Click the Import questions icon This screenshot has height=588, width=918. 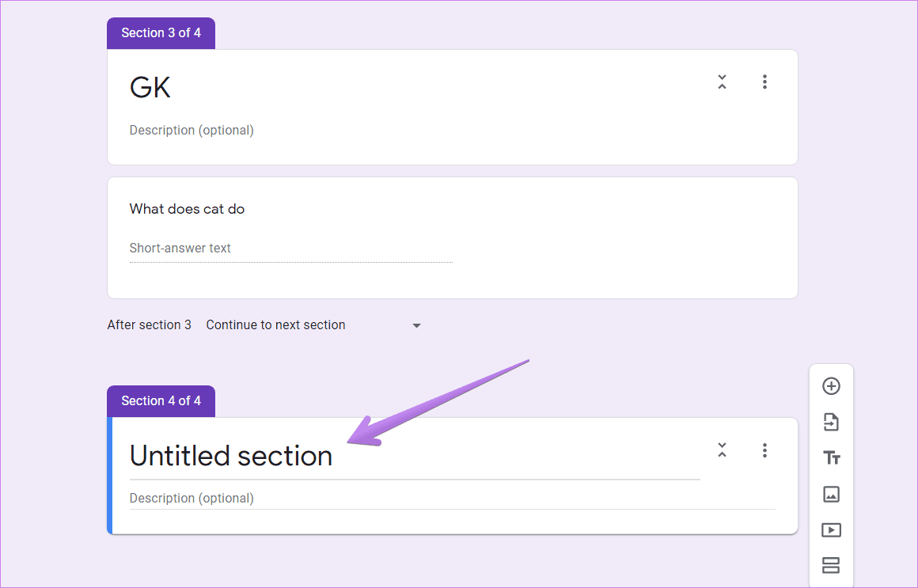[x=831, y=422]
